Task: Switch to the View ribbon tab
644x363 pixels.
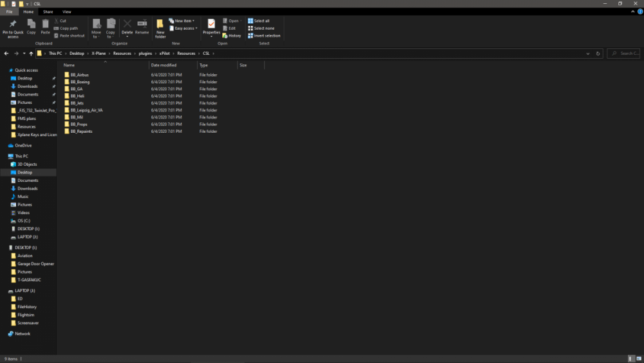Action: click(x=66, y=12)
